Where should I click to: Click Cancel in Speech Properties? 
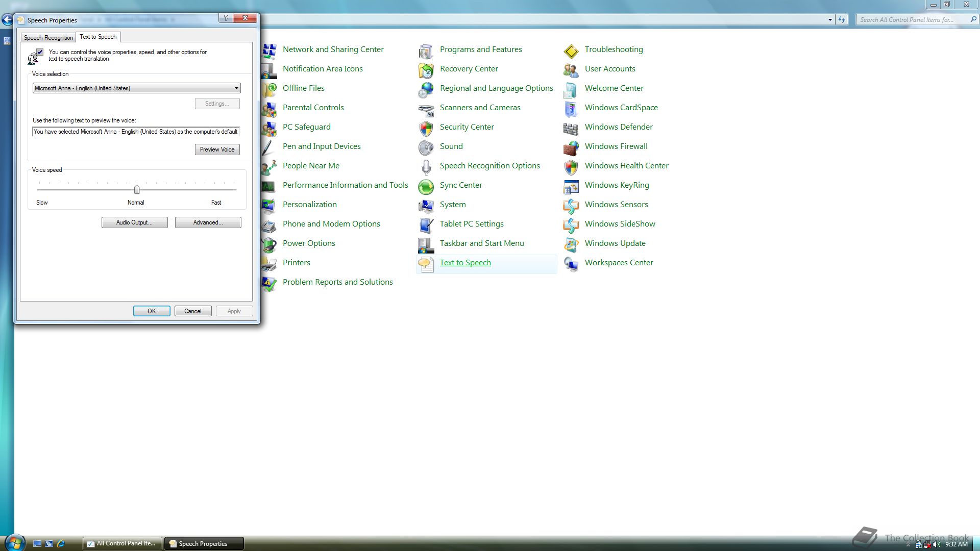pyautogui.click(x=193, y=311)
